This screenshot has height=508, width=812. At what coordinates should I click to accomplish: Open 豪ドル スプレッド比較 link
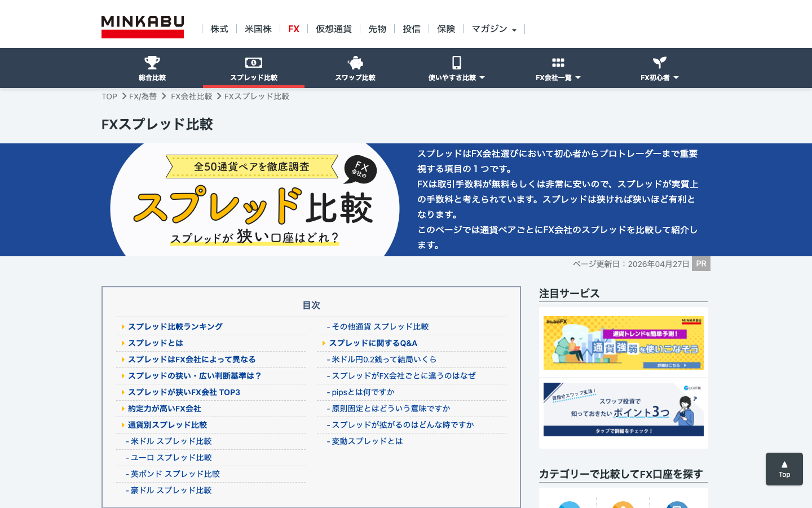click(171, 491)
